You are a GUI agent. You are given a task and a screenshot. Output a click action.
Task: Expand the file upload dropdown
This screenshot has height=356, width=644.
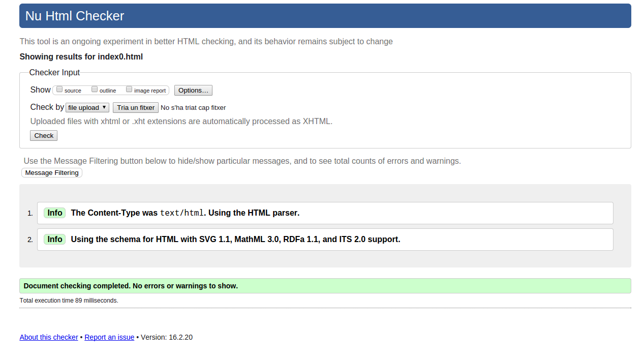(x=87, y=108)
